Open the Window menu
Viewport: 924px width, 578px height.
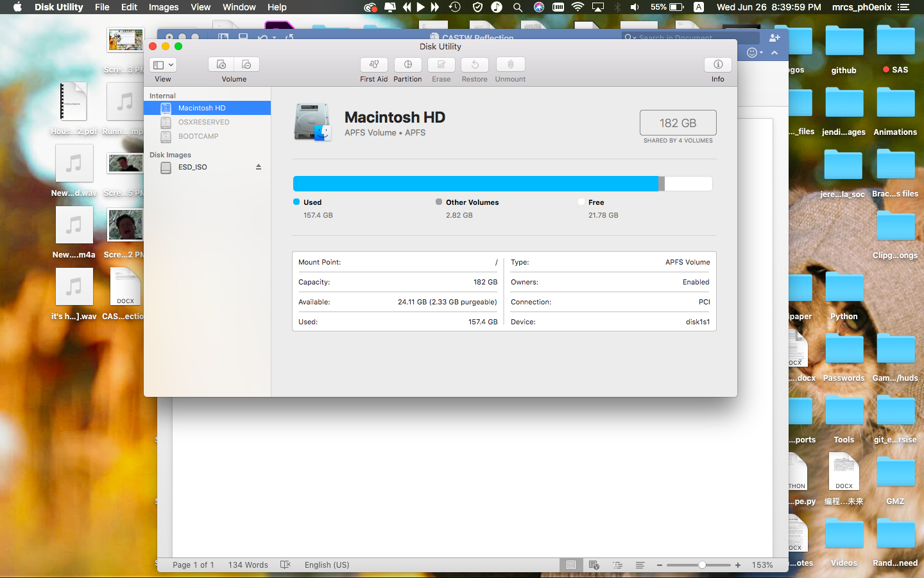click(x=239, y=7)
